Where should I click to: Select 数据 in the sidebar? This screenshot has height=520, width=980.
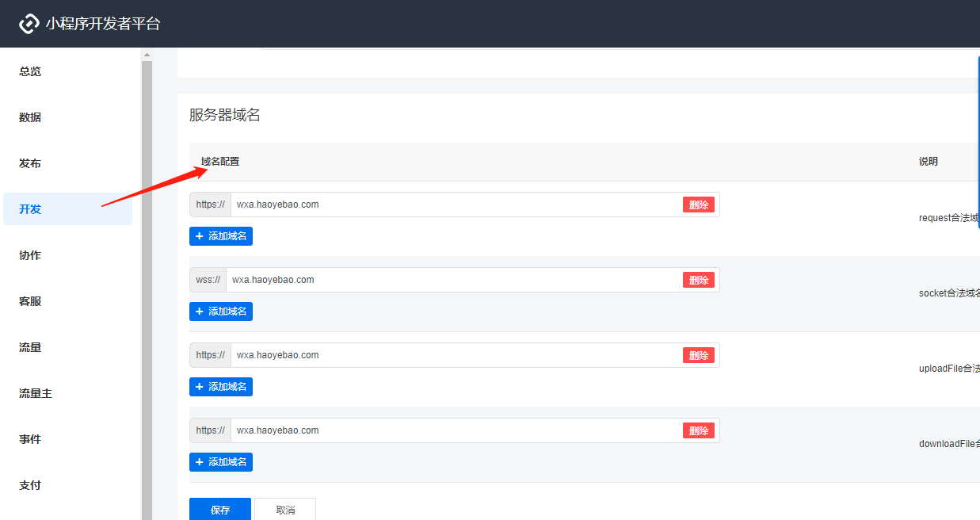(x=30, y=117)
